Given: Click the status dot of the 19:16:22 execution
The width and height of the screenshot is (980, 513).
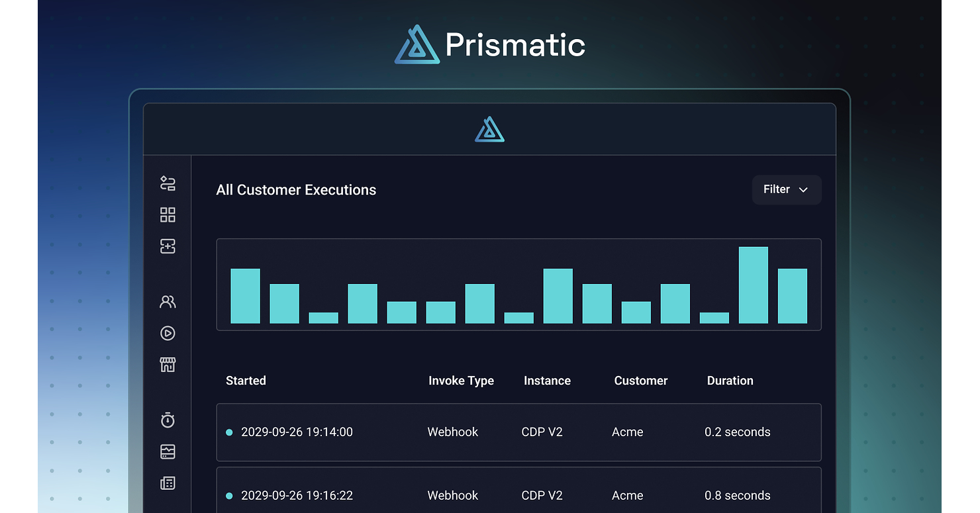Looking at the screenshot, I should pos(229,496).
